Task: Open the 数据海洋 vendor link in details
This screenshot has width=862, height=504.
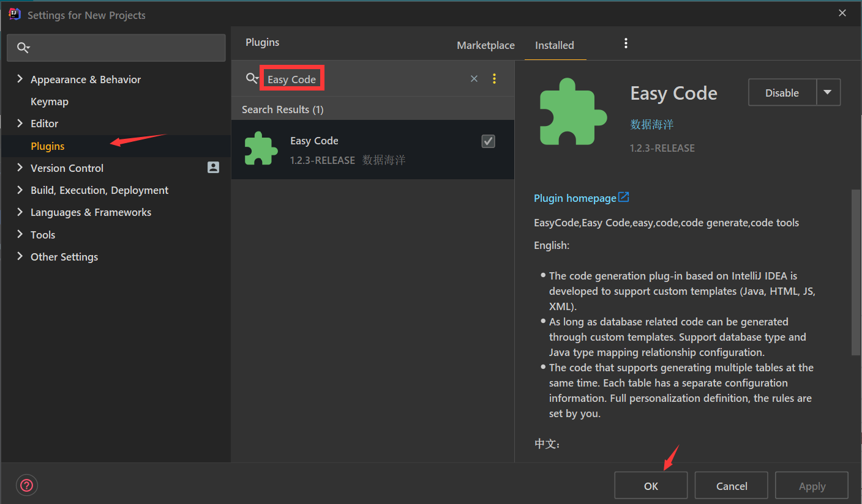Action: pyautogui.click(x=652, y=125)
